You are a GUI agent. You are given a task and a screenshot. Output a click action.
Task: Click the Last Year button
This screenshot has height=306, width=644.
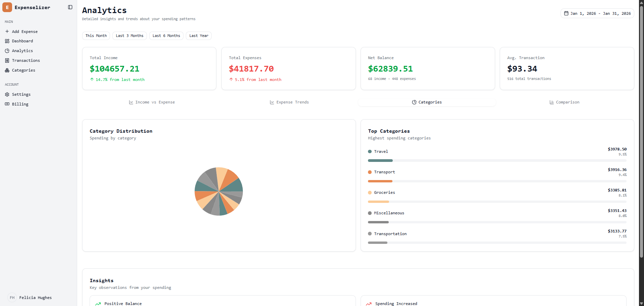(x=199, y=36)
